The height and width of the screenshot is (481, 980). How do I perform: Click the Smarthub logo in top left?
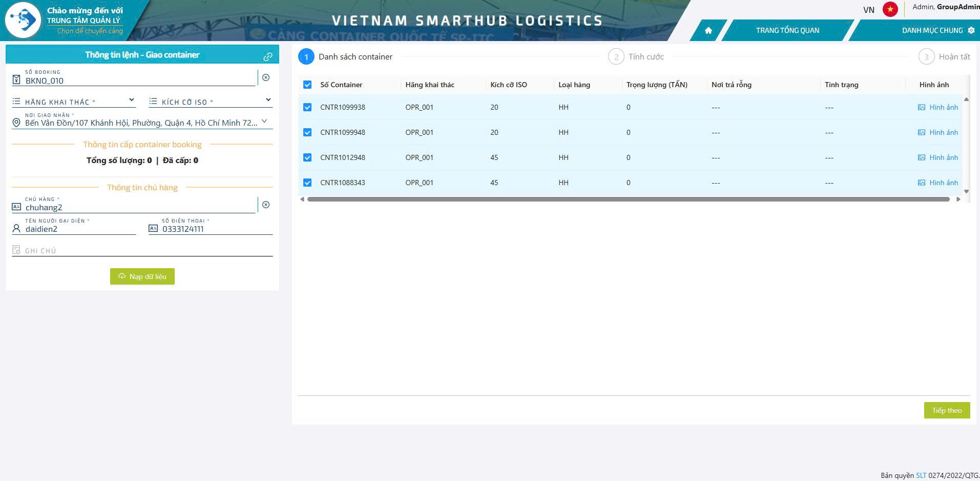tap(23, 21)
